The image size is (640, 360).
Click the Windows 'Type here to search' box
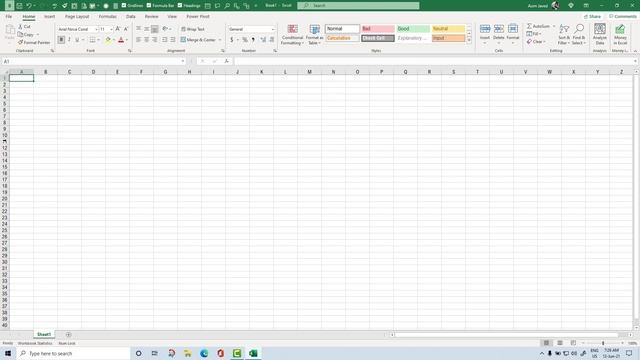73,353
